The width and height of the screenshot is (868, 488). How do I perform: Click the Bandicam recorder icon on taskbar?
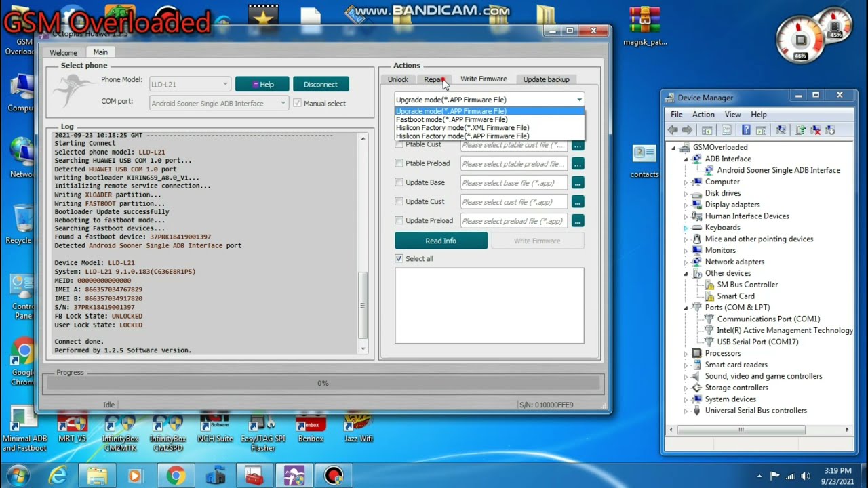point(333,476)
